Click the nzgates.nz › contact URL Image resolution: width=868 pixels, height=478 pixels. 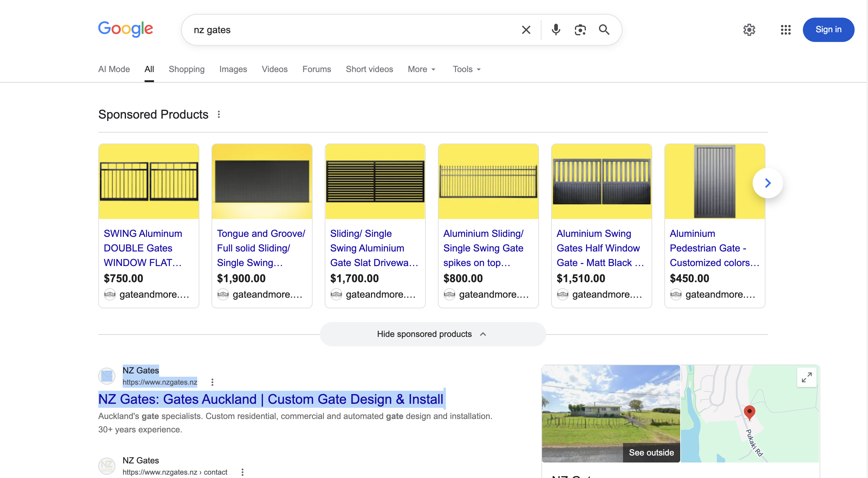(175, 472)
